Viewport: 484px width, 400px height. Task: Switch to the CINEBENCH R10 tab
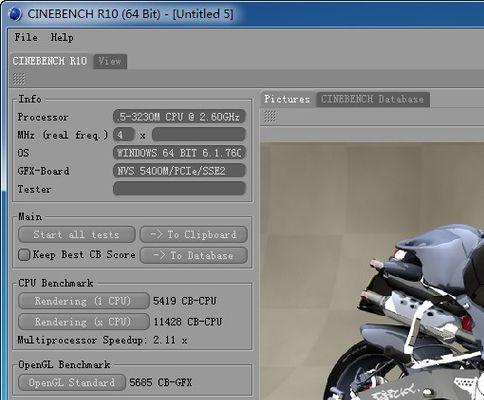pos(50,61)
